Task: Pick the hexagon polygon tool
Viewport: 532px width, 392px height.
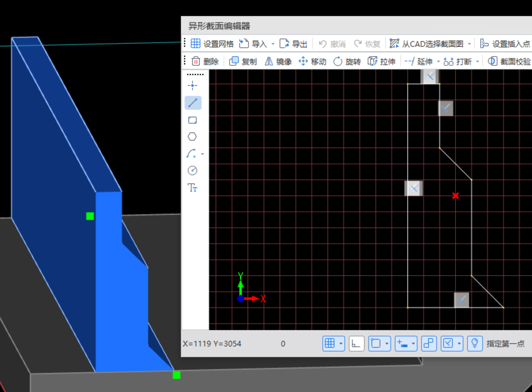Action: click(193, 137)
